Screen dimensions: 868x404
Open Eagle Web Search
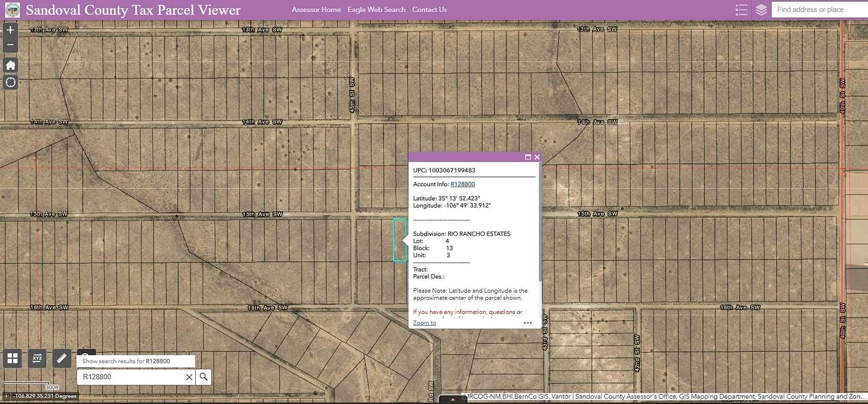click(x=377, y=9)
